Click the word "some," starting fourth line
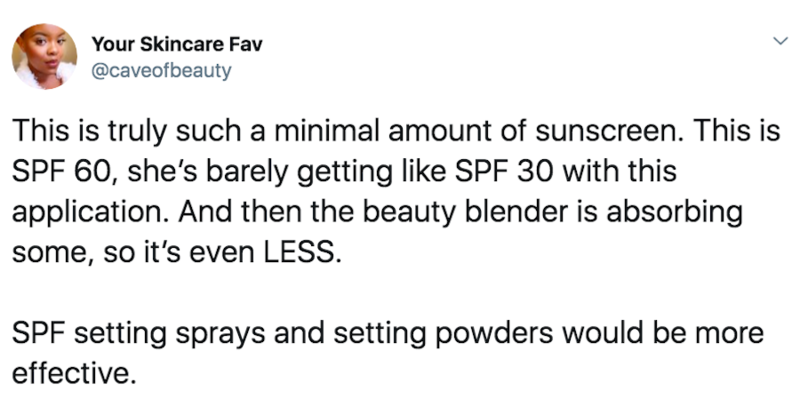The image size is (800, 399). pos(53,254)
